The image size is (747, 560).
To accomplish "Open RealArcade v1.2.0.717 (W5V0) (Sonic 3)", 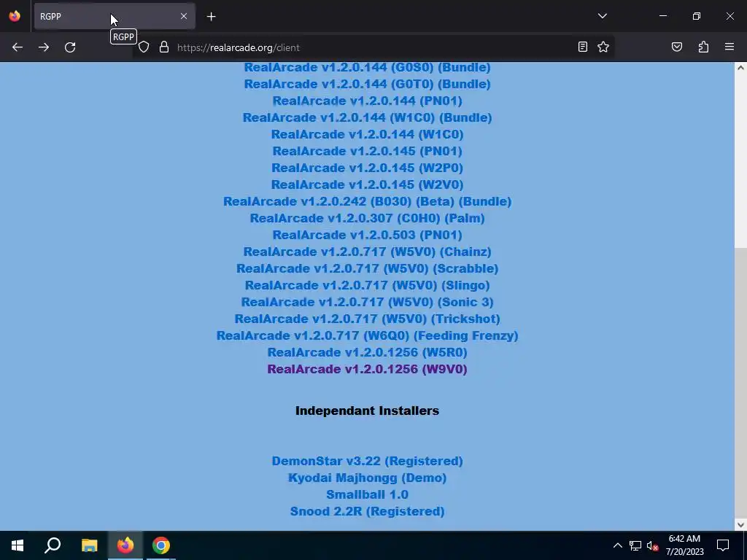I will [368, 302].
